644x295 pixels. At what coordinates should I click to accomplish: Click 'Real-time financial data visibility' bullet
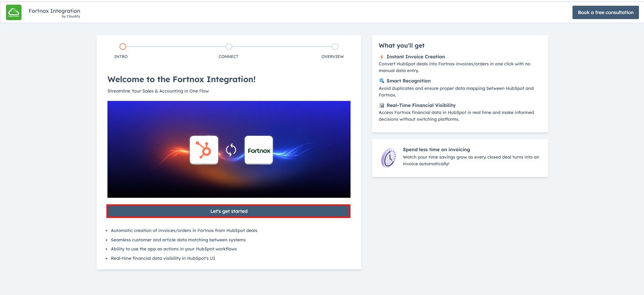tap(163, 258)
